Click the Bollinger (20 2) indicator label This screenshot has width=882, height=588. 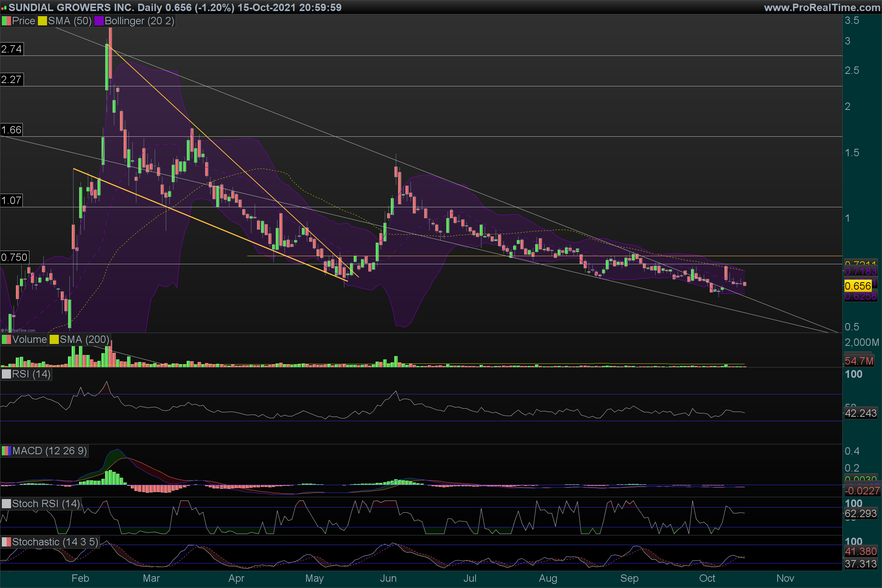[139, 21]
